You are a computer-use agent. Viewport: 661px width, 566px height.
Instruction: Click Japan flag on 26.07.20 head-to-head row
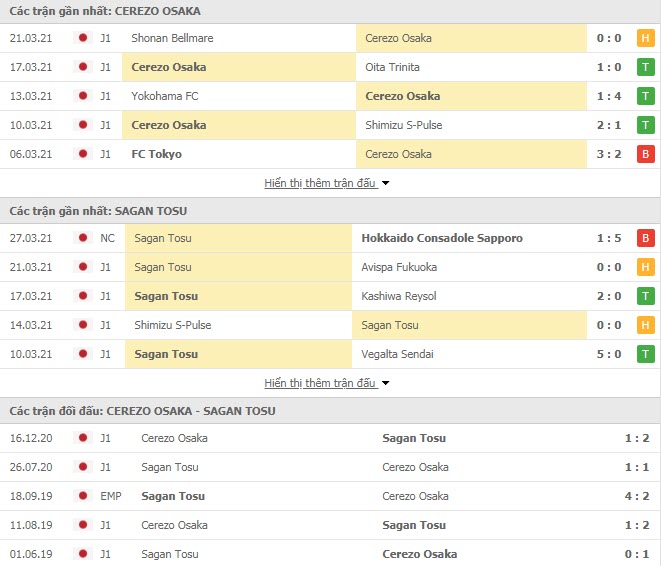click(x=83, y=467)
